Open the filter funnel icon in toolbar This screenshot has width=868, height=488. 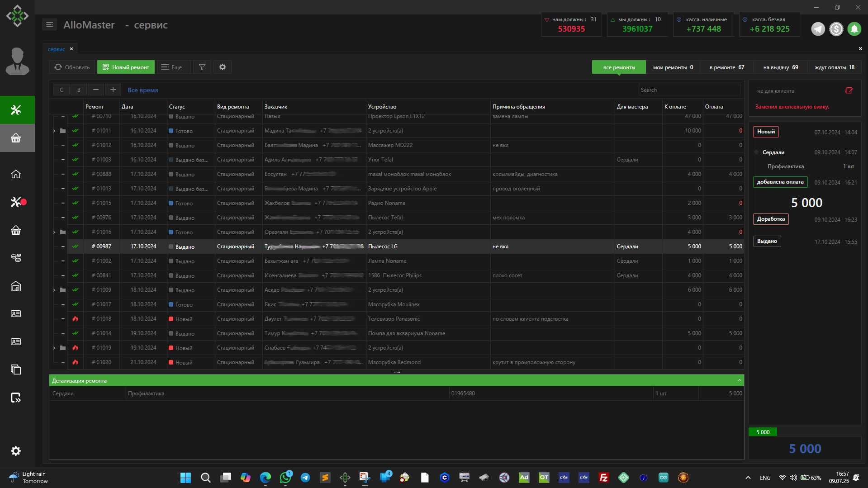[x=202, y=67]
